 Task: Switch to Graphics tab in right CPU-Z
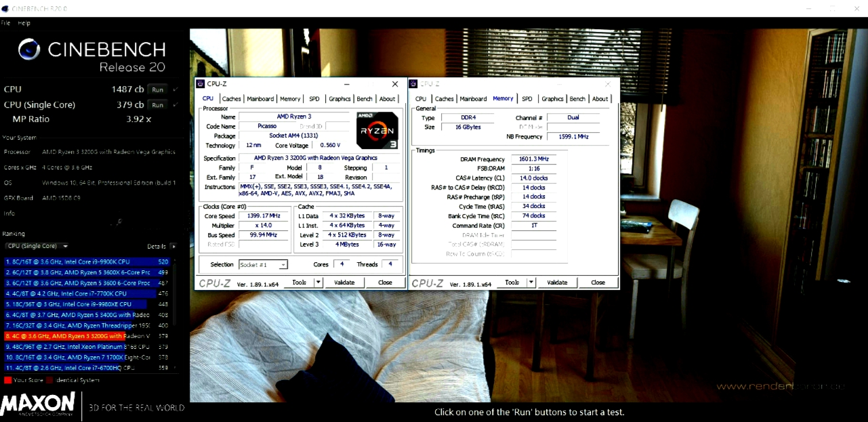tap(552, 99)
